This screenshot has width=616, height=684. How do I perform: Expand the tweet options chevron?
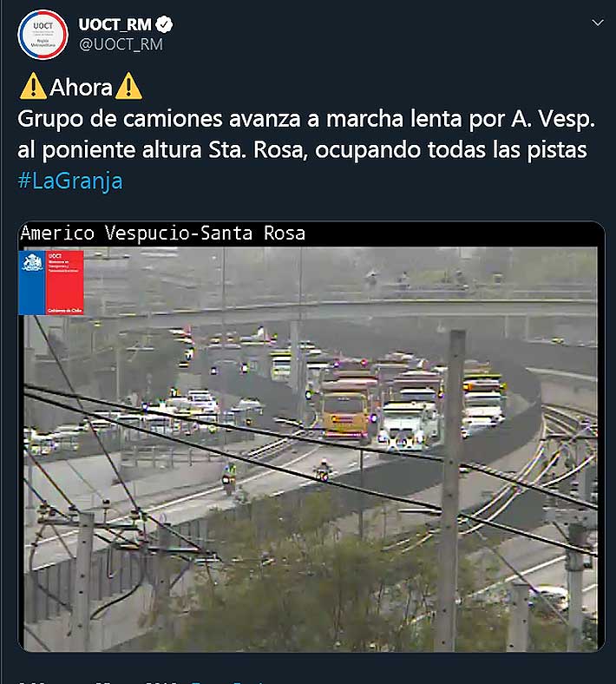click(x=598, y=23)
